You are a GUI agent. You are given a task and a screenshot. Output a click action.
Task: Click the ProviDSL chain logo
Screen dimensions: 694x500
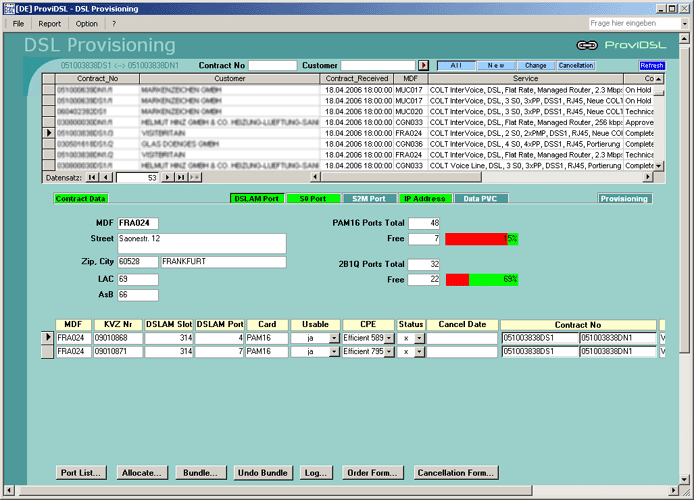[587, 45]
